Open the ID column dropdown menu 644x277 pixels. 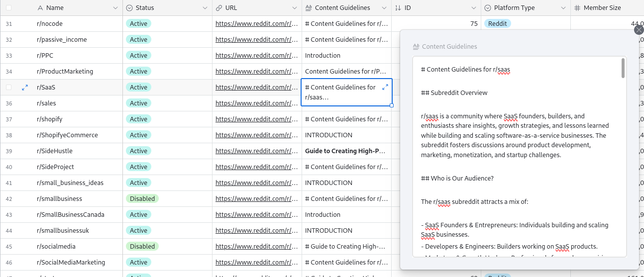coord(474,8)
